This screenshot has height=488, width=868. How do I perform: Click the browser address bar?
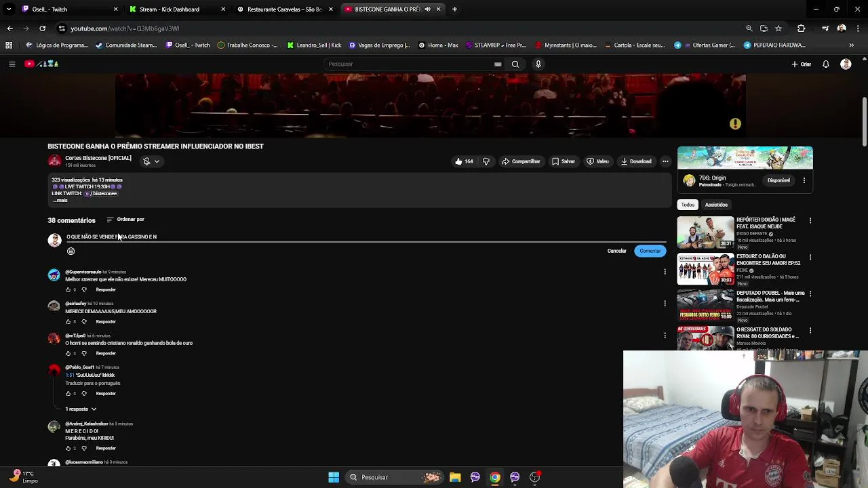pyautogui.click(x=400, y=28)
